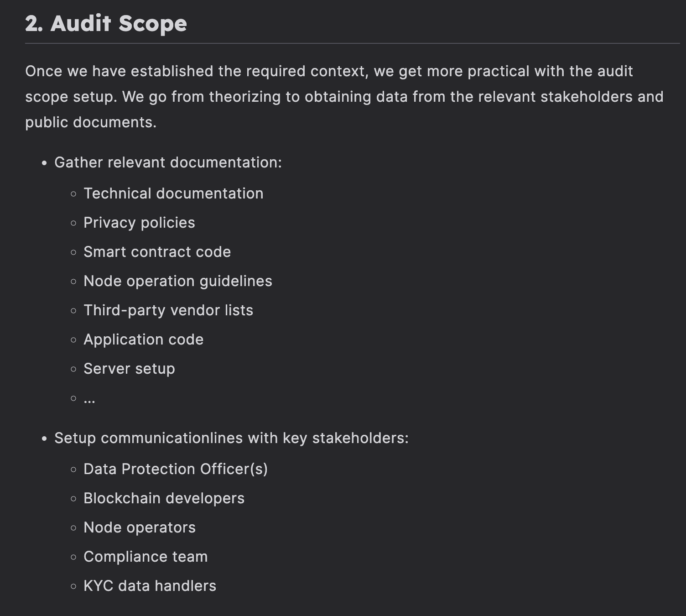
Task: Click the '2. Audit Scope' heading
Action: [106, 23]
